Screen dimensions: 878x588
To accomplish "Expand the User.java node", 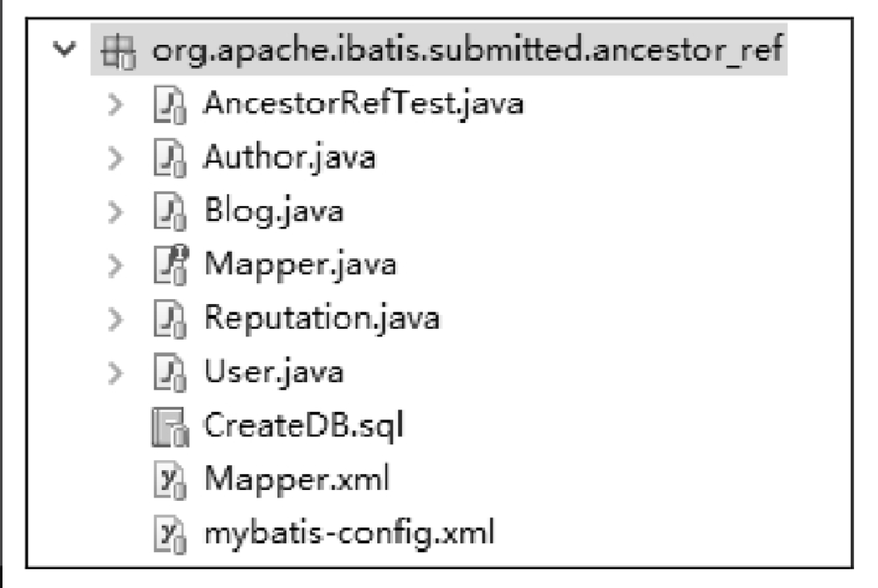I will tap(115, 373).
